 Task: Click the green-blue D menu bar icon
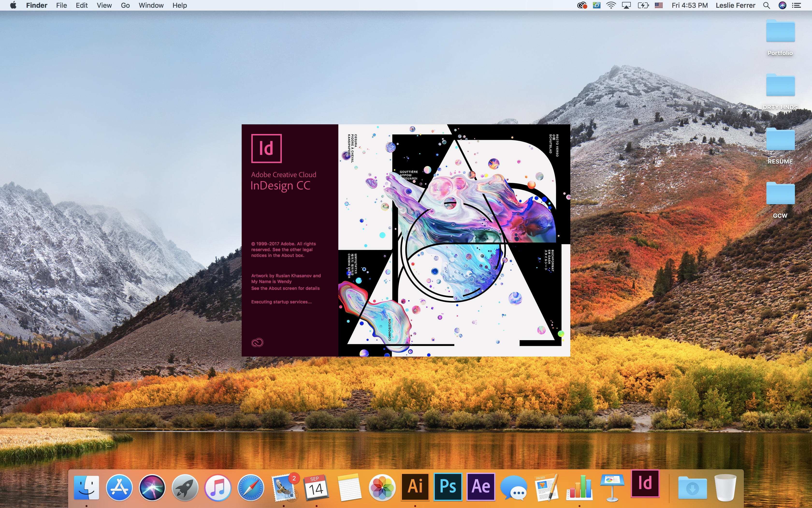(597, 5)
